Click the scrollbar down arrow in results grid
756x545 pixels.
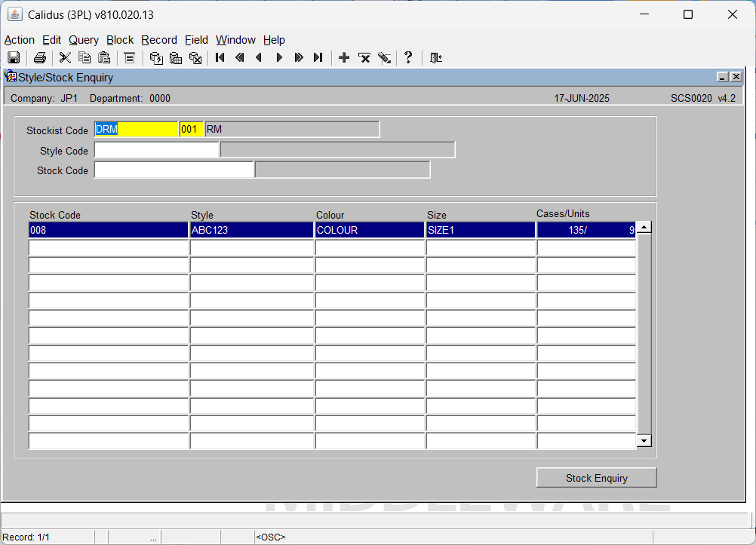(644, 440)
